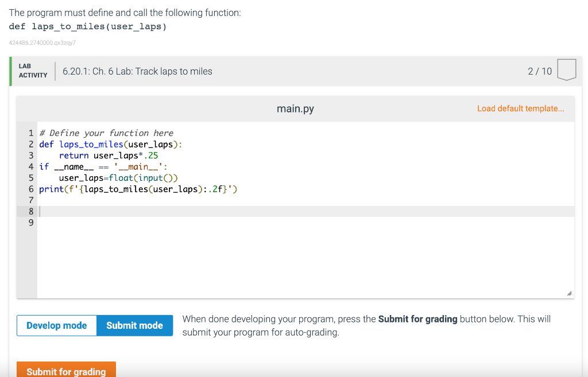Viewport: 588px width, 377px height.
Task: Click the '6.20.1: Ch. 6 Lab: Track laps to miles' title
Action: click(137, 71)
